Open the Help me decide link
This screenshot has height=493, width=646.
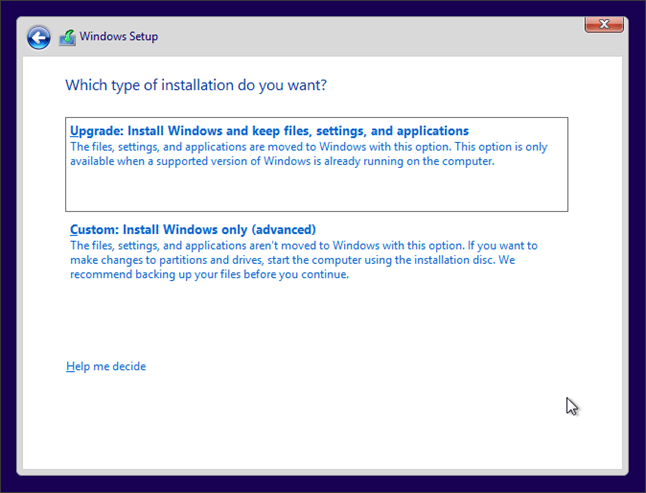click(x=106, y=366)
